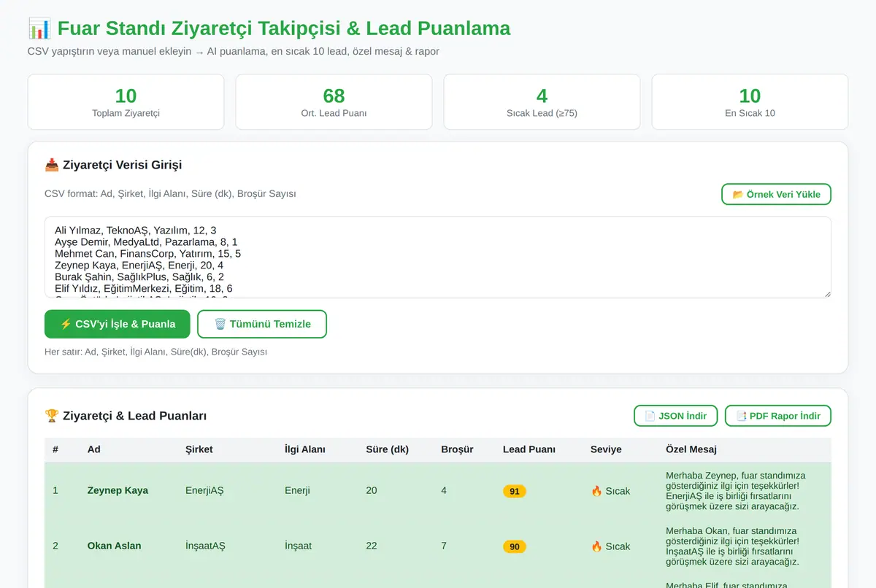
Task: Load sample data with Örnek Veri Yükle
Action: (776, 194)
